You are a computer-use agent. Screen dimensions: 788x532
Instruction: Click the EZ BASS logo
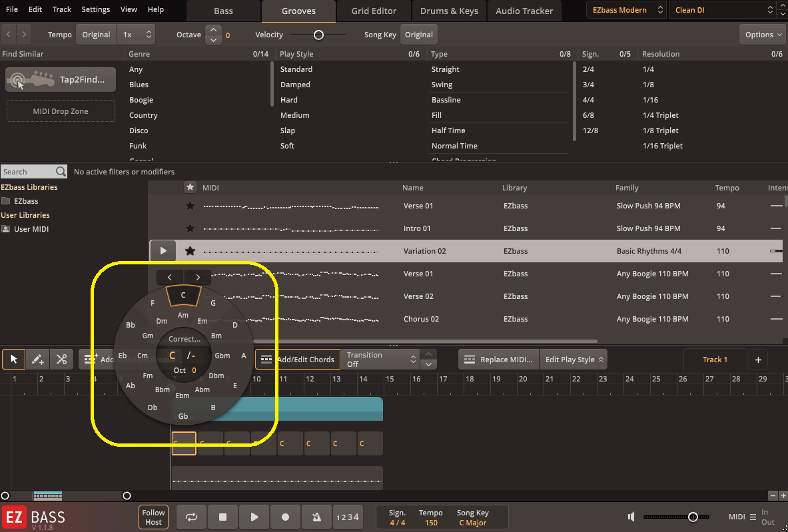coord(34,517)
